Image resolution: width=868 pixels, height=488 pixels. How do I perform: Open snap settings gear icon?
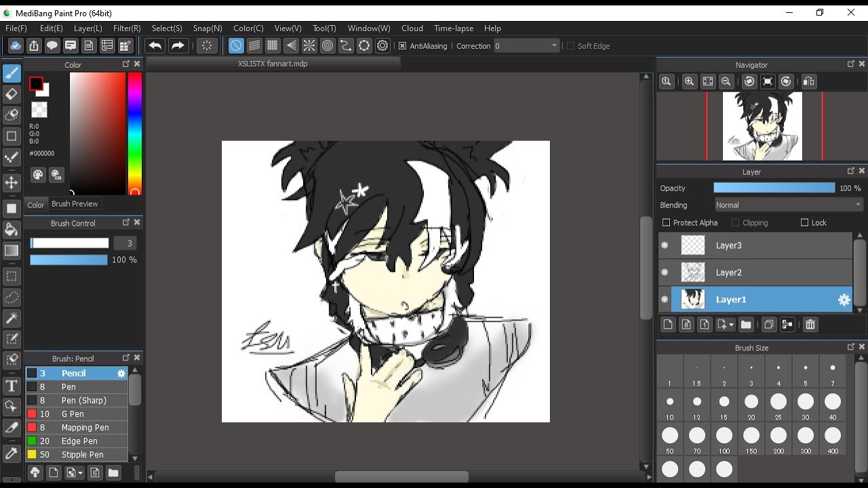(382, 45)
